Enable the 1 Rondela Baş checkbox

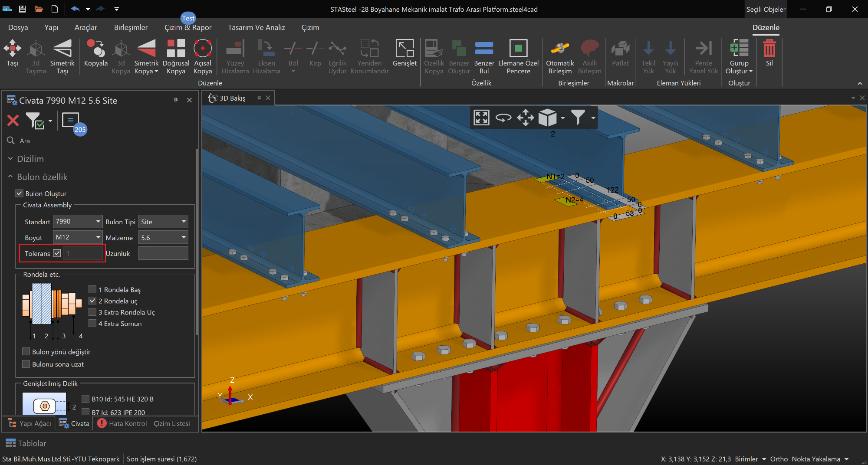92,289
